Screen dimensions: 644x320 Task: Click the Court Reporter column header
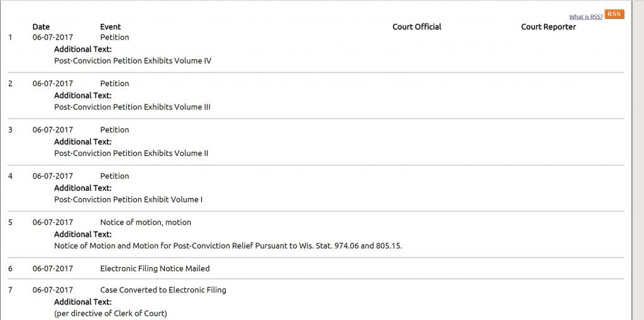(x=548, y=27)
